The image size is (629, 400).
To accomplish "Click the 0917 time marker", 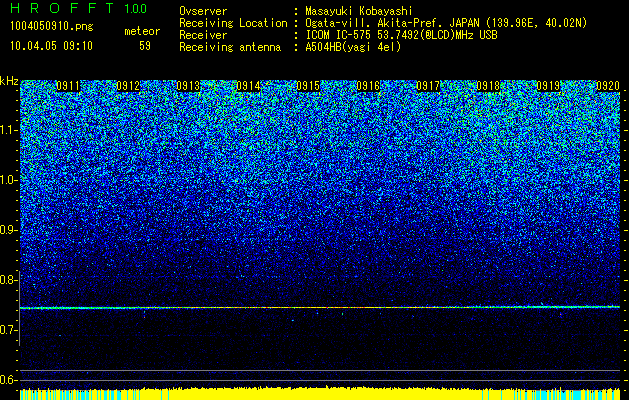I will 428,86.
